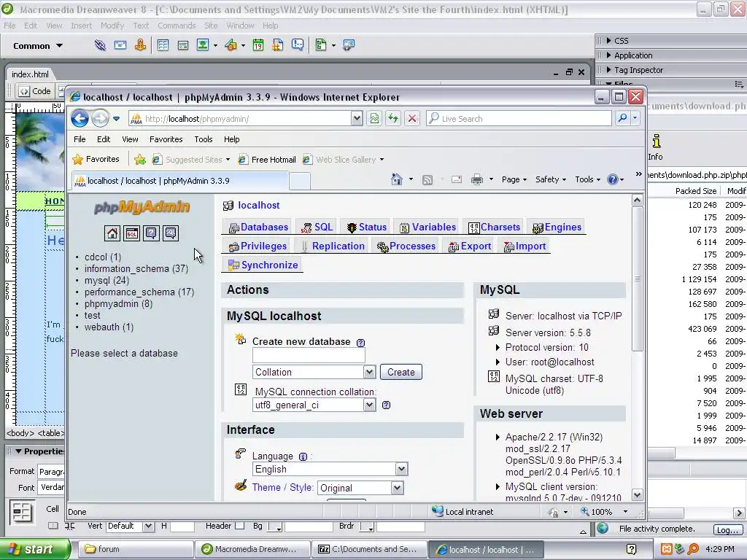Click the start button on the taskbar
Viewport: 747px width, 560px height.
coord(34,549)
